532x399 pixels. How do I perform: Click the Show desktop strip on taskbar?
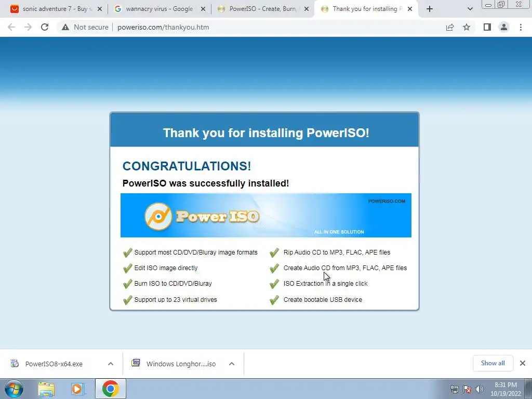pos(528,389)
